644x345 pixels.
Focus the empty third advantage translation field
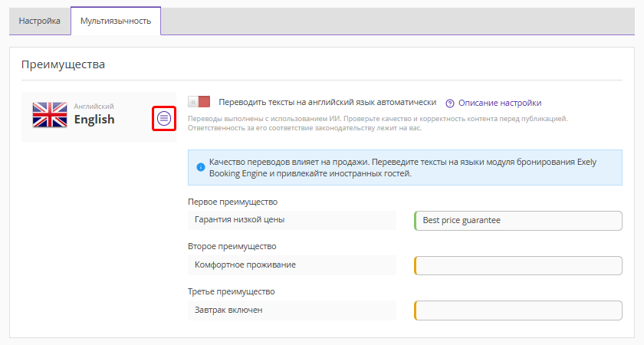tap(518, 310)
